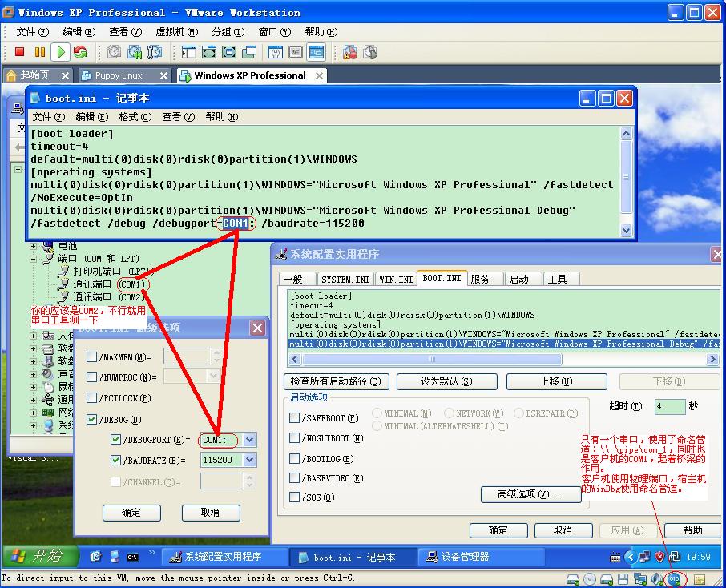Click the full screen toolbar icon
Viewport: 726px width, 588px height.
coord(229,52)
